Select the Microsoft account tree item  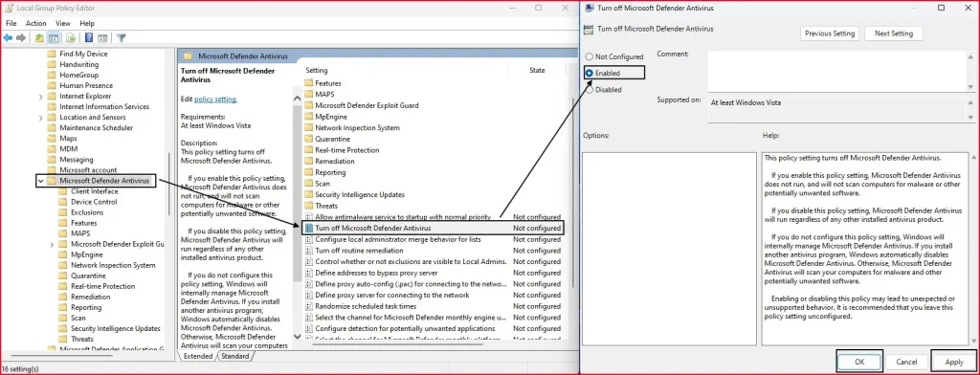tap(88, 170)
